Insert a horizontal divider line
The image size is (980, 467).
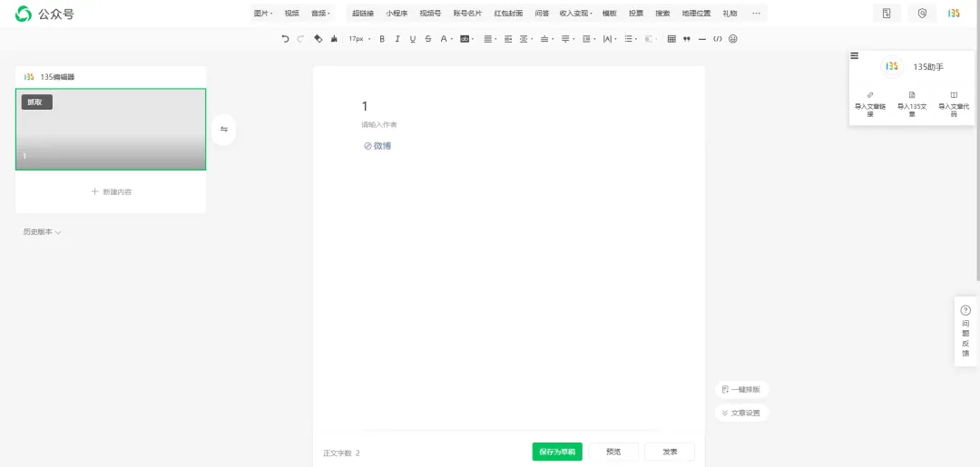pyautogui.click(x=702, y=39)
